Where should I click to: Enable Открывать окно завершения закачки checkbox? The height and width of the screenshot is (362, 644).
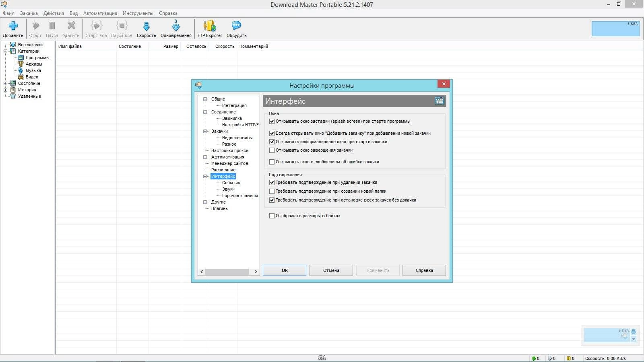coord(272,150)
